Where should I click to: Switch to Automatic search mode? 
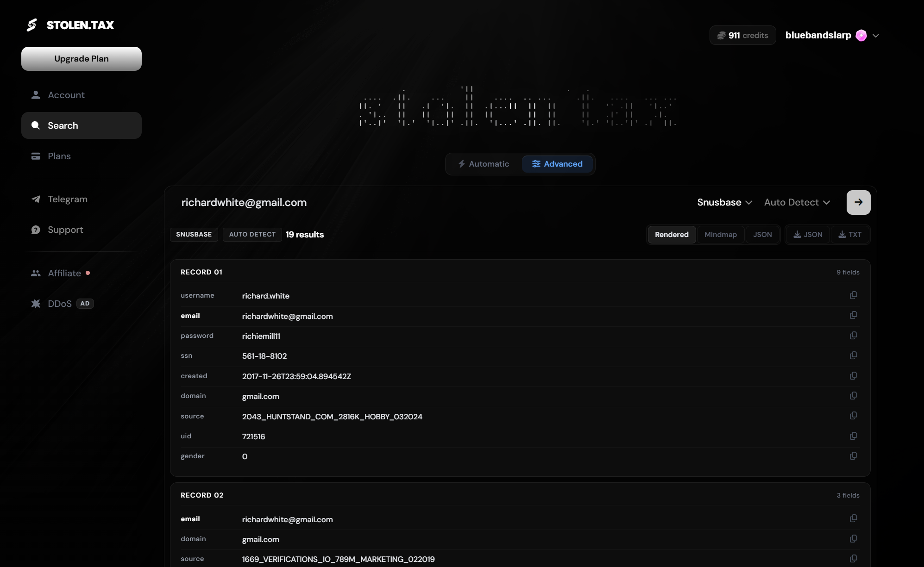pyautogui.click(x=484, y=164)
